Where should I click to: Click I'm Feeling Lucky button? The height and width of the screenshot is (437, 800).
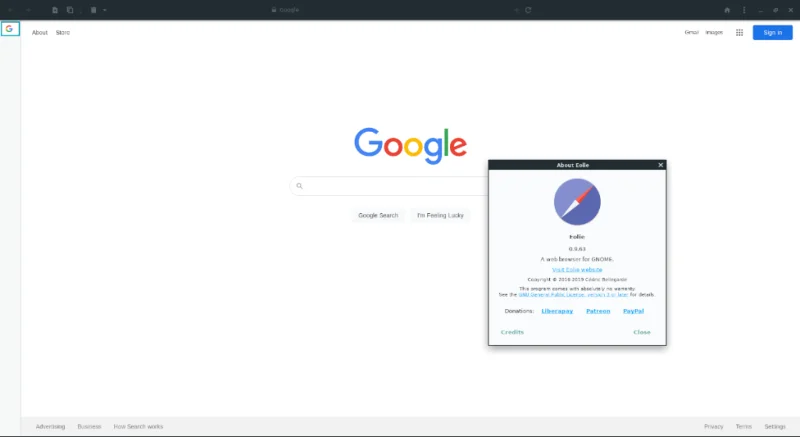pyautogui.click(x=440, y=215)
